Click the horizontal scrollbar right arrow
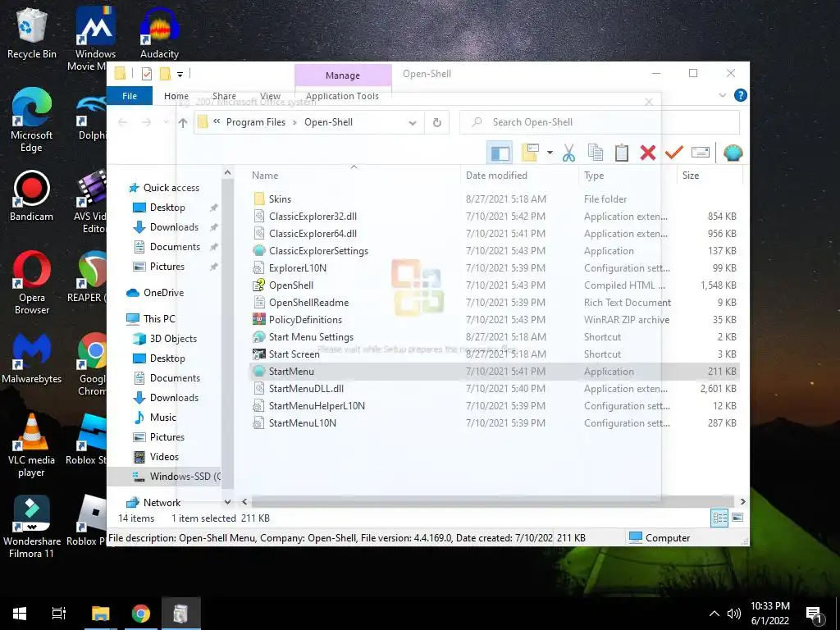This screenshot has width=840, height=630. [x=742, y=501]
